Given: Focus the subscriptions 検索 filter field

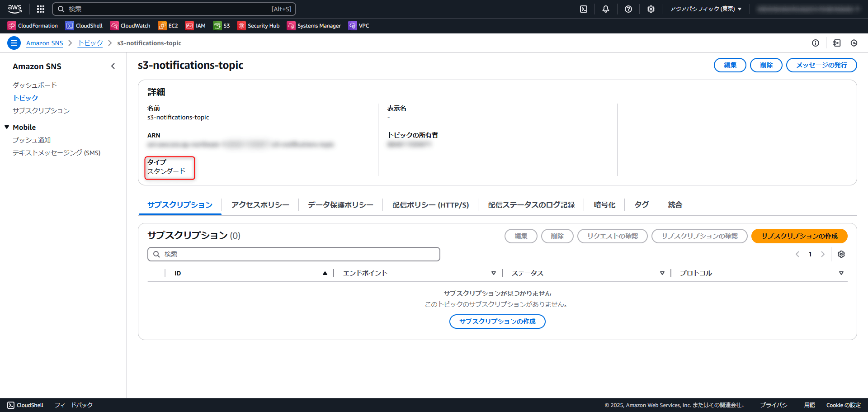Looking at the screenshot, I should [294, 254].
